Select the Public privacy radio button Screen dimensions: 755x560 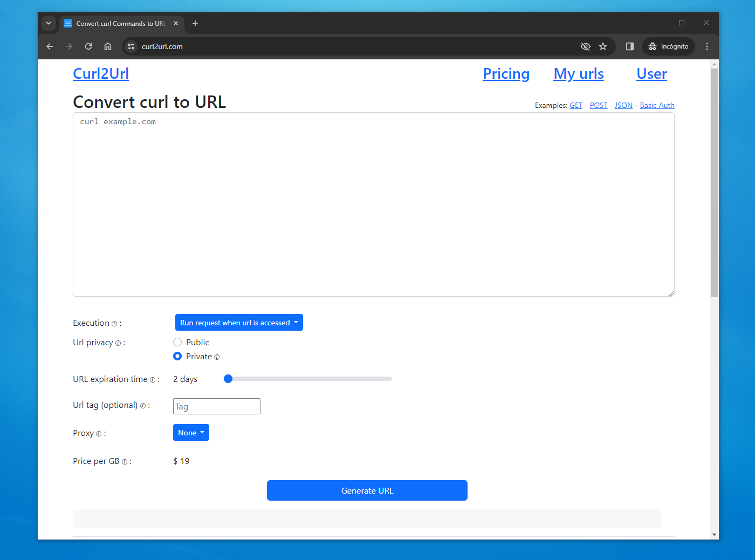pos(177,342)
